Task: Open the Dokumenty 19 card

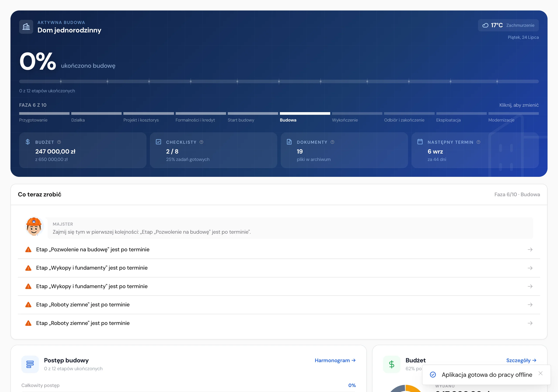Action: (344, 150)
